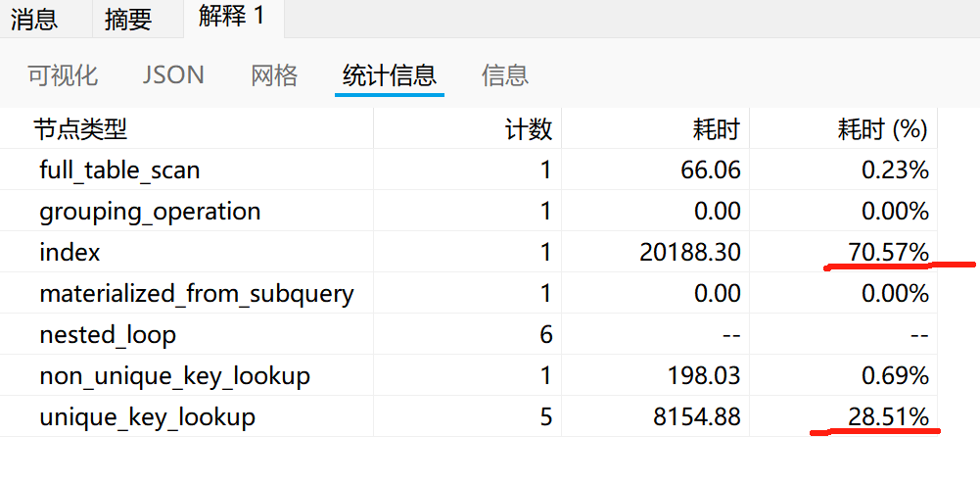Open the 摘要 tab
The height and width of the screenshot is (485, 980).
click(128, 20)
